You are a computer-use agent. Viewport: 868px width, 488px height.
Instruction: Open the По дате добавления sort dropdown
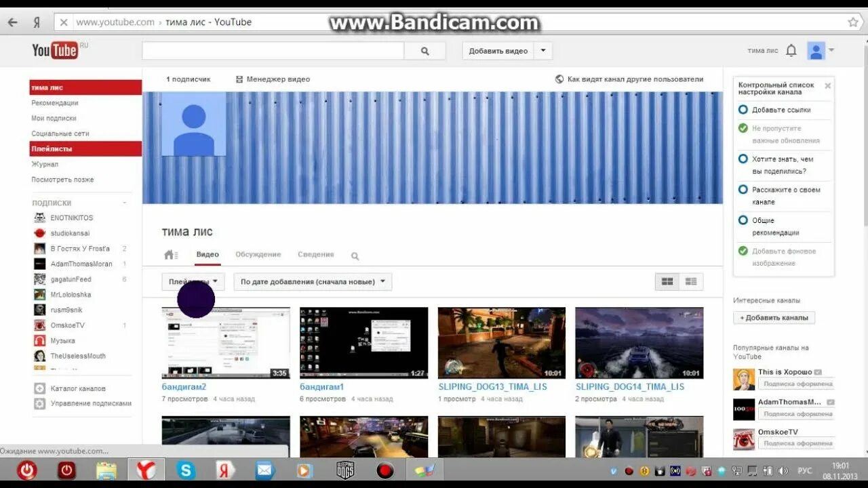pos(313,282)
